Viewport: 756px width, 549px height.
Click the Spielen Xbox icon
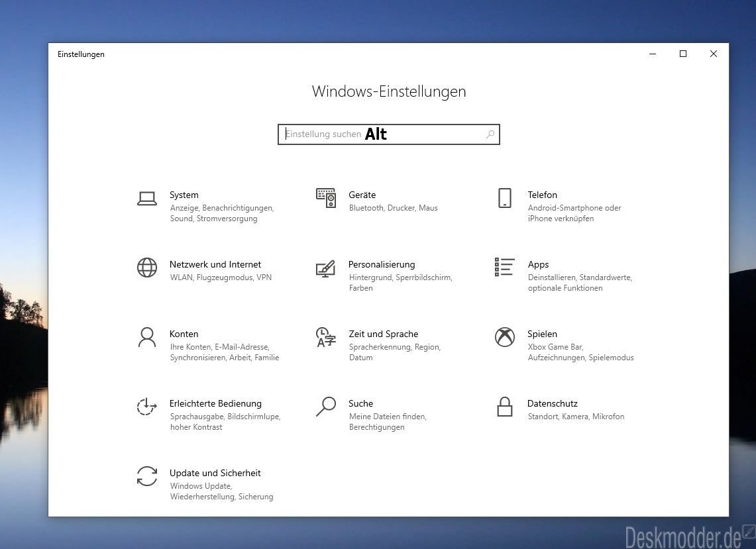tap(504, 337)
